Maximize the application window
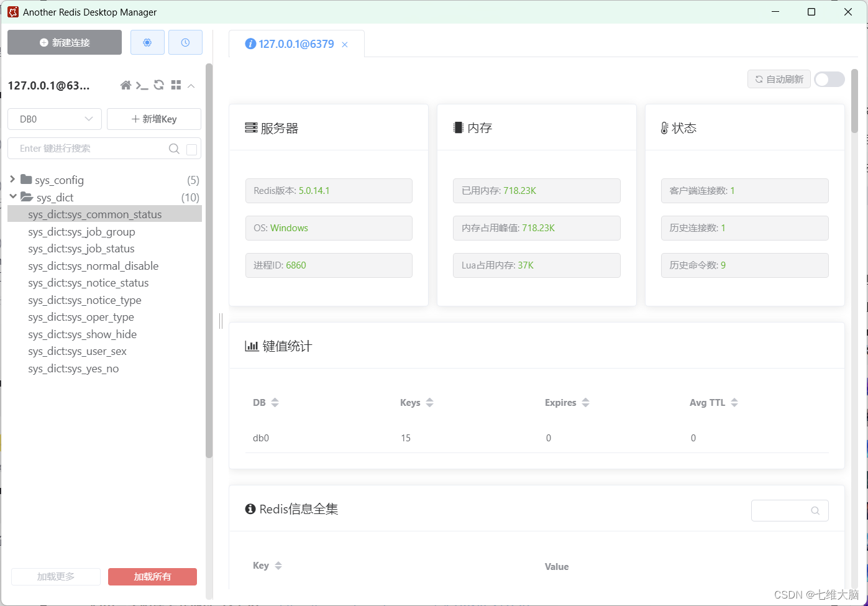 811,12
